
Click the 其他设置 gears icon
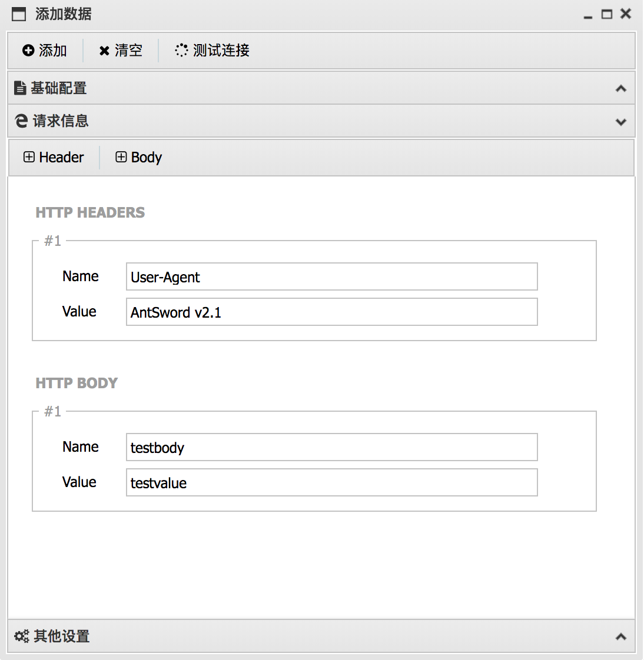[21, 636]
